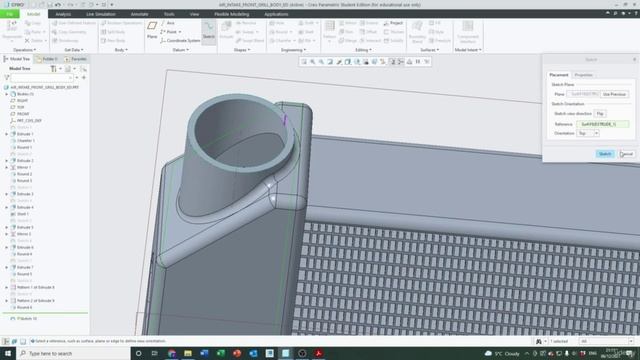Open the Properties tab in Sketch dialog
The image size is (640, 360).
[583, 75]
